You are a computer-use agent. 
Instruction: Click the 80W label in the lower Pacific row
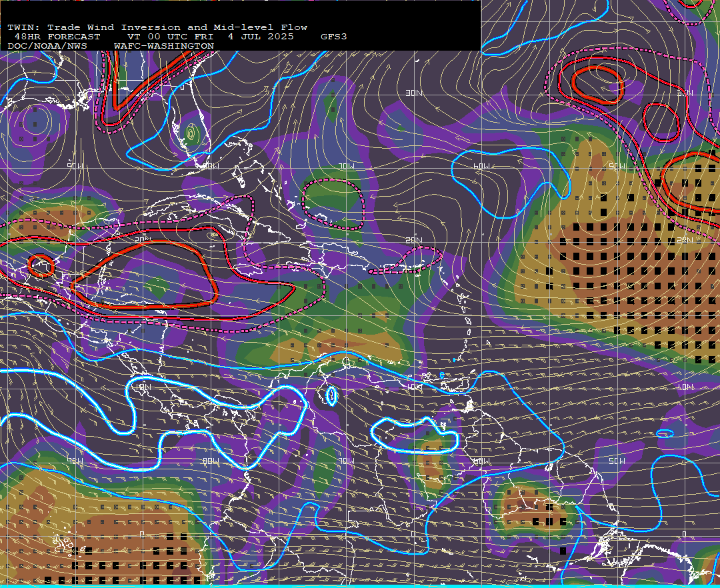[211, 461]
